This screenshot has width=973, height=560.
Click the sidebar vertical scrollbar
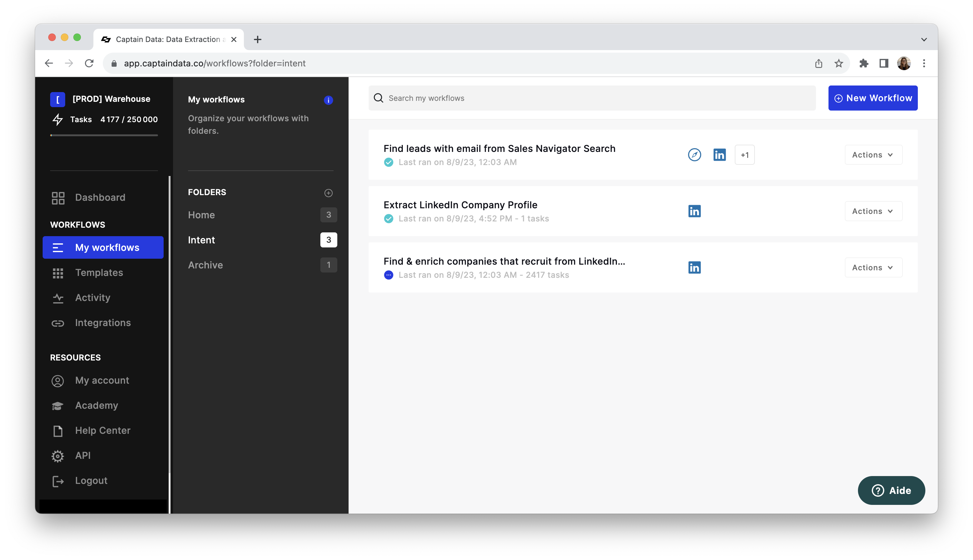[x=169, y=344]
